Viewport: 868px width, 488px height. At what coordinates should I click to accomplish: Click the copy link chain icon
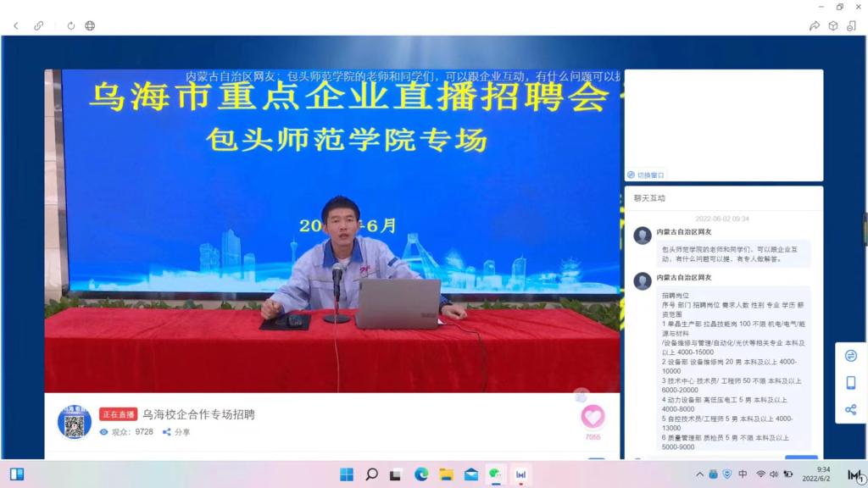39,25
